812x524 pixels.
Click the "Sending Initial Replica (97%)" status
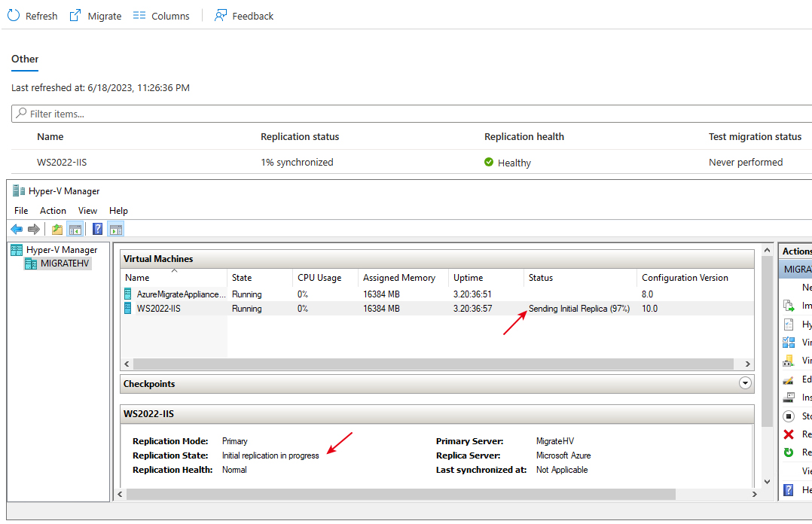point(579,309)
